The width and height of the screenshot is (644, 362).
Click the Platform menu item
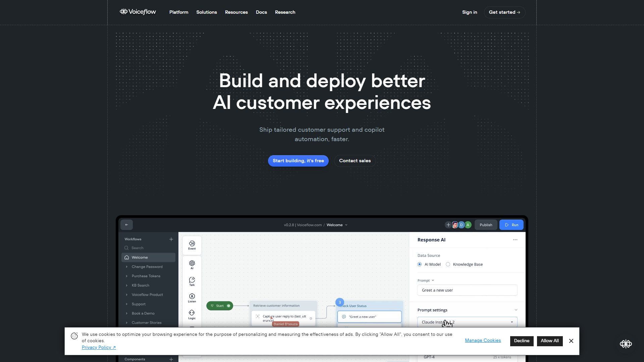[x=179, y=12]
